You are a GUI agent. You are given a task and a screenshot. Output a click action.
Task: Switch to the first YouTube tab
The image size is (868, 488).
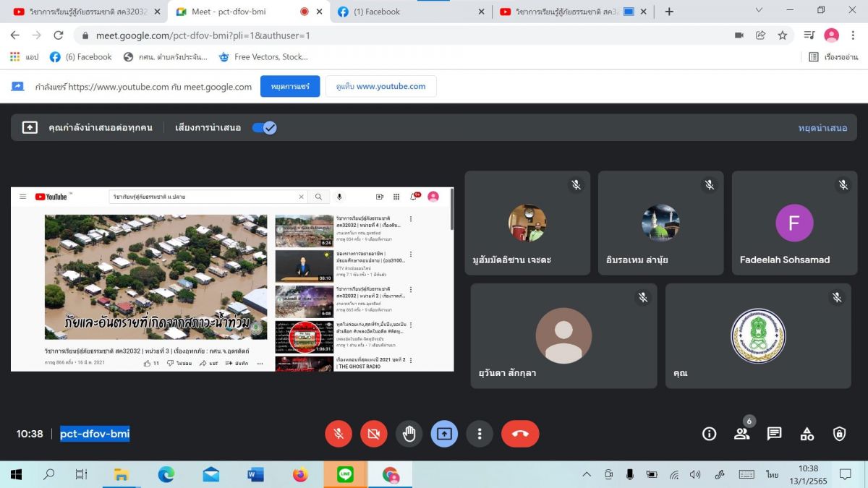[x=83, y=12]
